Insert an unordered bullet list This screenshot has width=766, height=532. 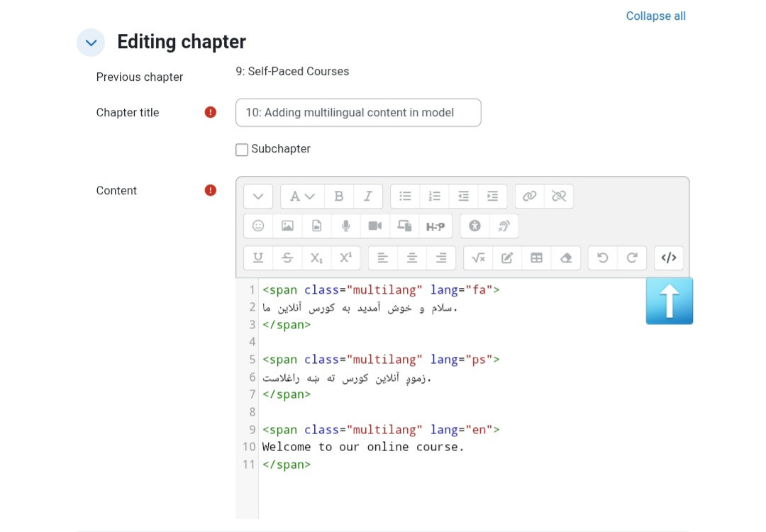click(x=405, y=196)
